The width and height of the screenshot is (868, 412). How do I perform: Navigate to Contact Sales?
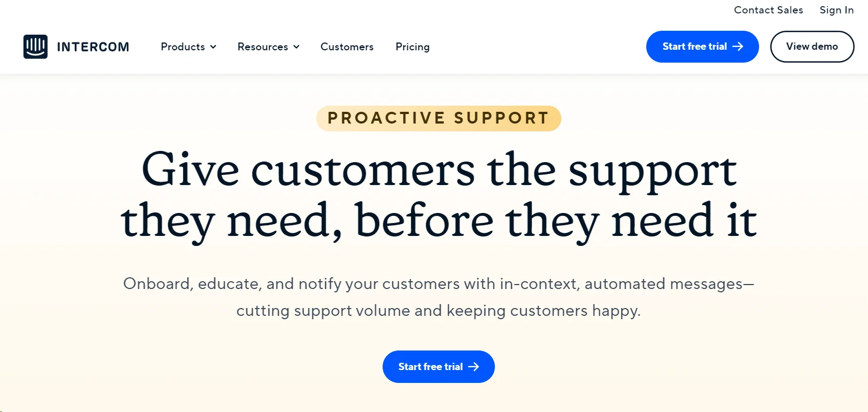[768, 10]
